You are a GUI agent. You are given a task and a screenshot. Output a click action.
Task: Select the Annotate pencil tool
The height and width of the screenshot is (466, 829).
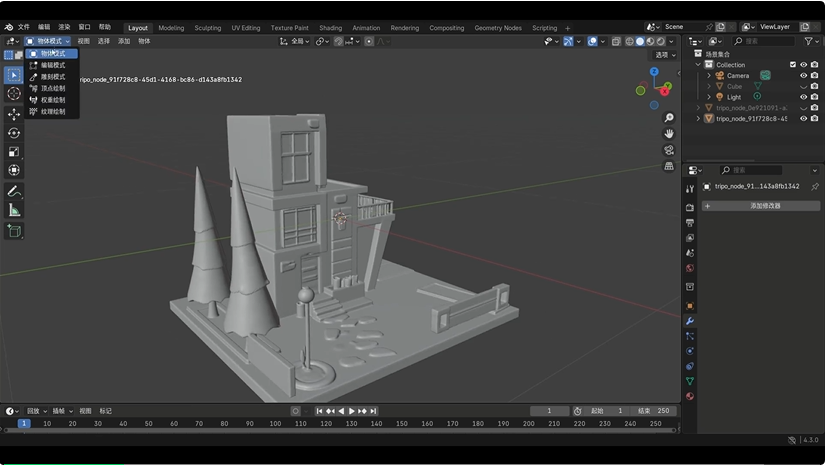coord(14,191)
